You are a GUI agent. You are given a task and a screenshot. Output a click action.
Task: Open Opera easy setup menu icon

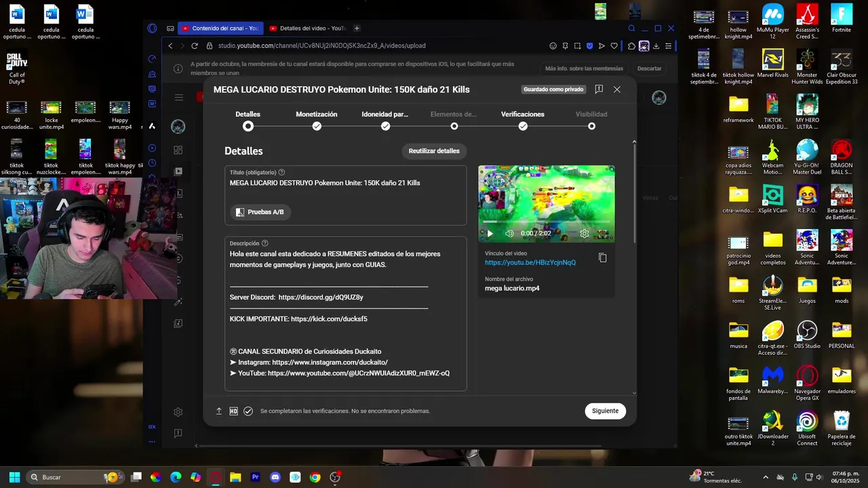pyautogui.click(x=669, y=46)
